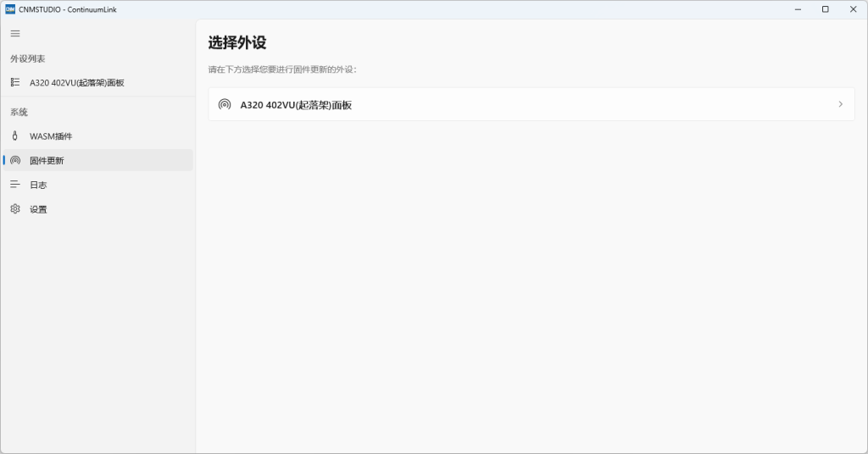Minimize the ContinuumLink window
Screen dimensions: 868x454
798,9
